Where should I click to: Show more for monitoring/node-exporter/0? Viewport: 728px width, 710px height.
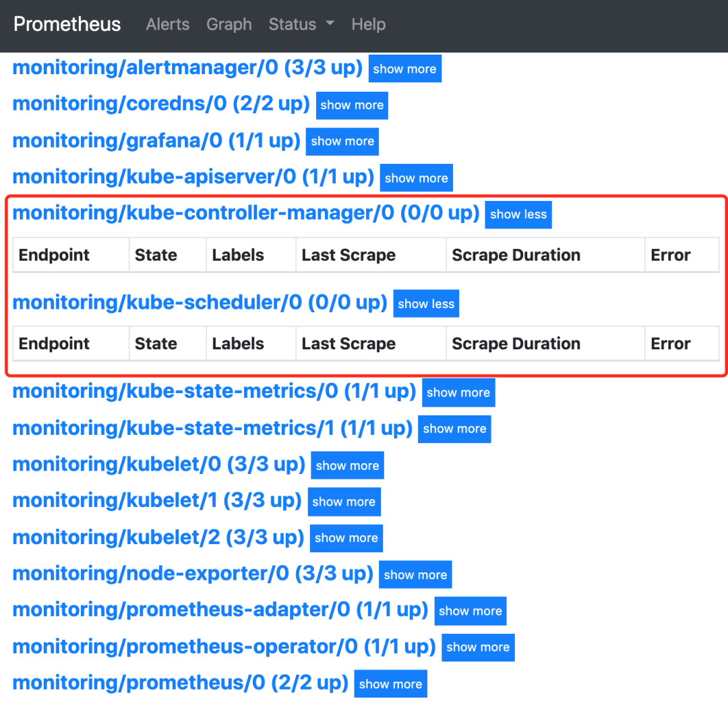click(x=415, y=575)
